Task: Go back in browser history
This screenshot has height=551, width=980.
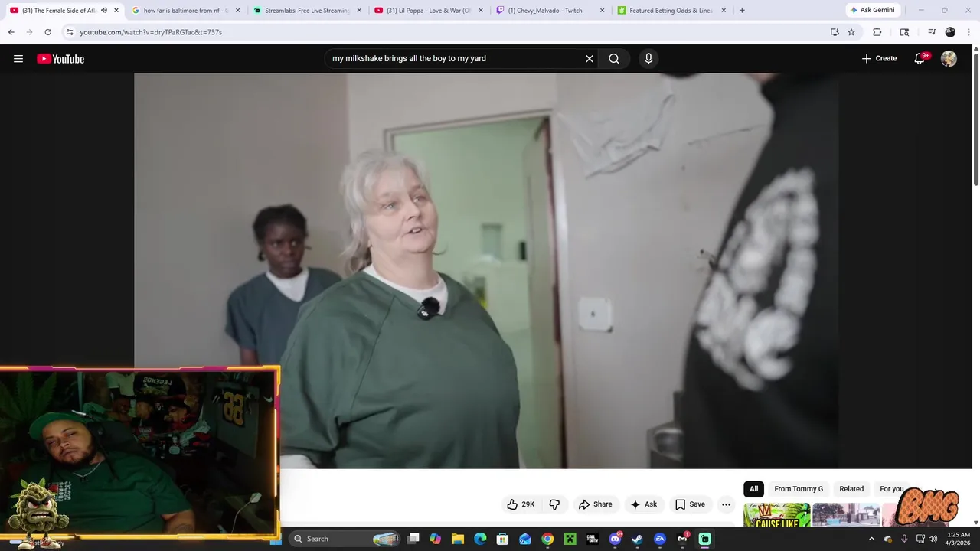Action: pyautogui.click(x=11, y=32)
